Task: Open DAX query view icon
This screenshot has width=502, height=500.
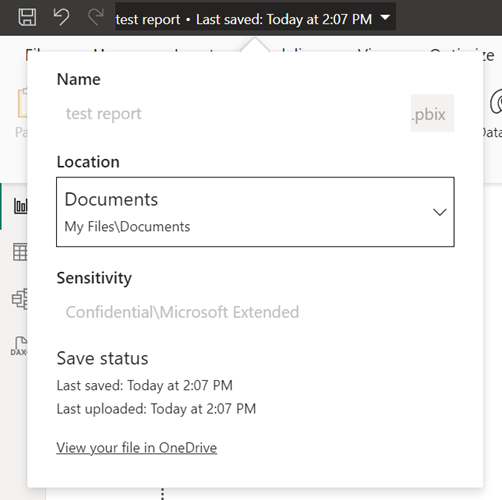Action: pyautogui.click(x=19, y=346)
